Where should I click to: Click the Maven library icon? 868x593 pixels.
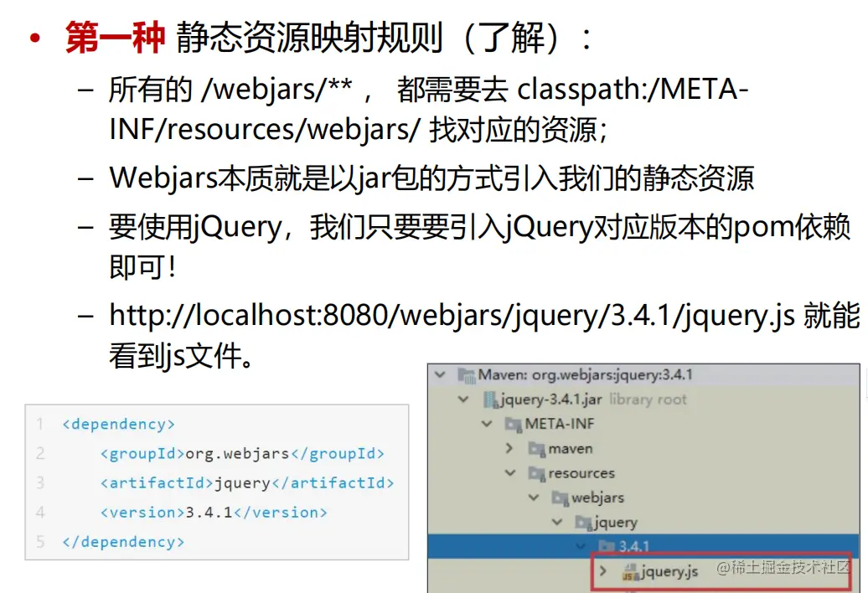tap(467, 375)
